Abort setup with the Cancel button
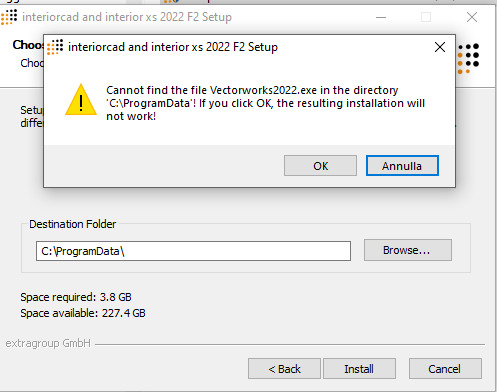Image resolution: width=497 pixels, height=392 pixels. 445,369
